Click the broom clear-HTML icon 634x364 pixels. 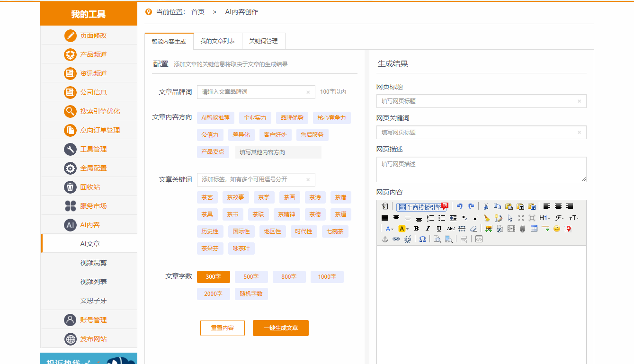point(487,218)
